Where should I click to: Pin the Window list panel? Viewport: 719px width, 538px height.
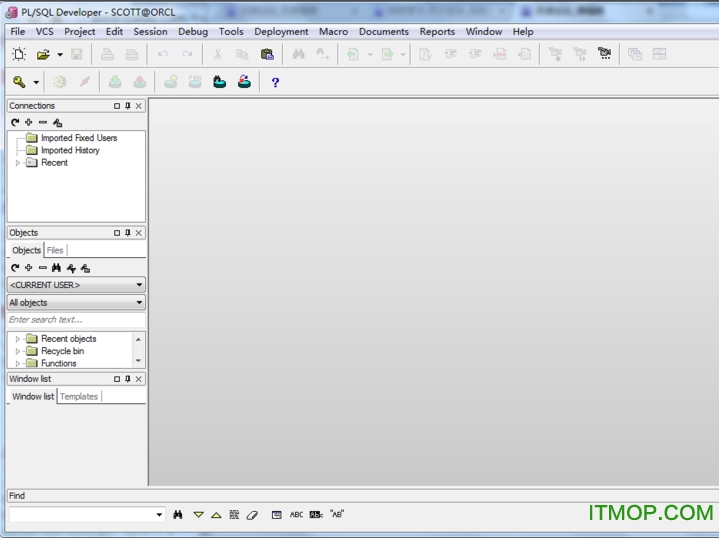coord(128,379)
